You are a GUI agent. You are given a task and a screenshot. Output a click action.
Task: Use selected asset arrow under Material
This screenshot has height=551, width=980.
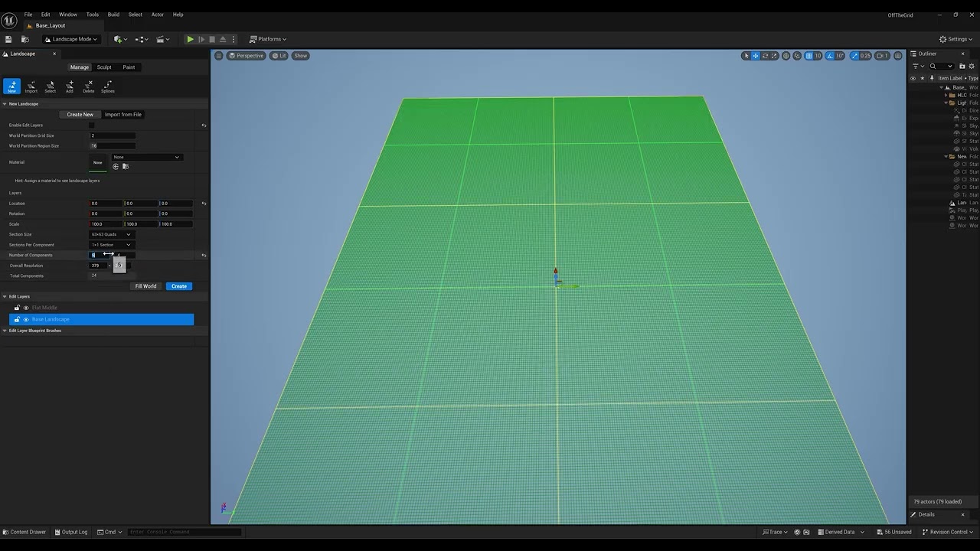116,167
